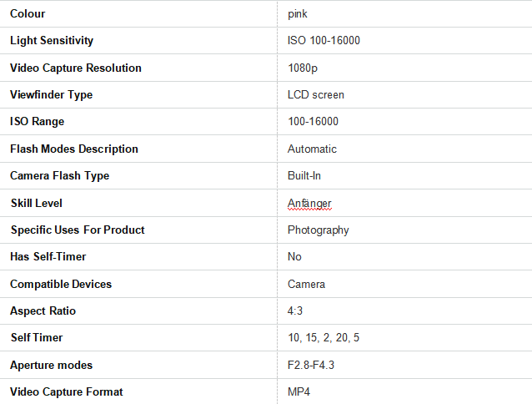This screenshot has width=532, height=404.
Task: Click the 'Compatible Devices' label
Action: [61, 284]
